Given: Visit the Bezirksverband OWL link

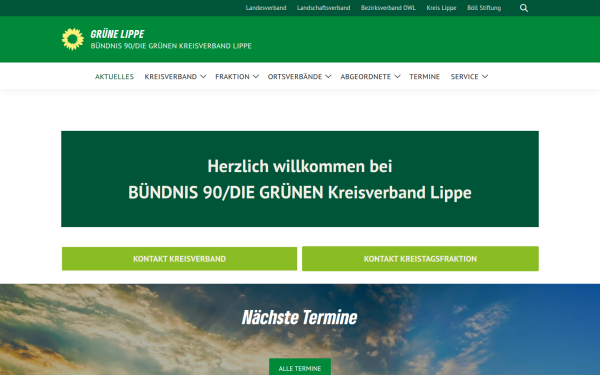Looking at the screenshot, I should click(x=388, y=8).
